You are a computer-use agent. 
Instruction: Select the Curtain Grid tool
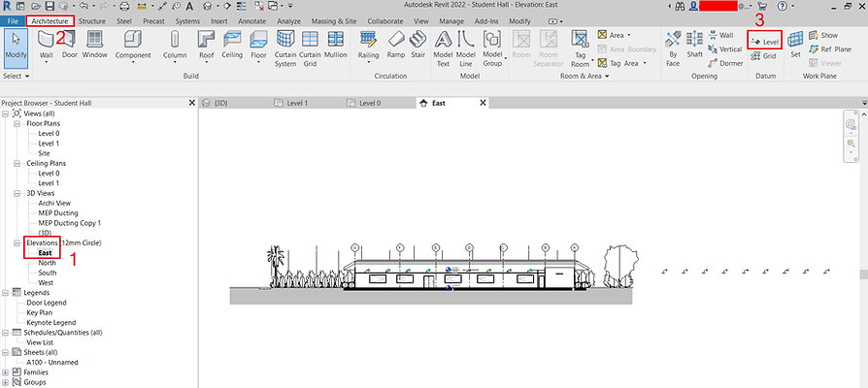pyautogui.click(x=310, y=48)
